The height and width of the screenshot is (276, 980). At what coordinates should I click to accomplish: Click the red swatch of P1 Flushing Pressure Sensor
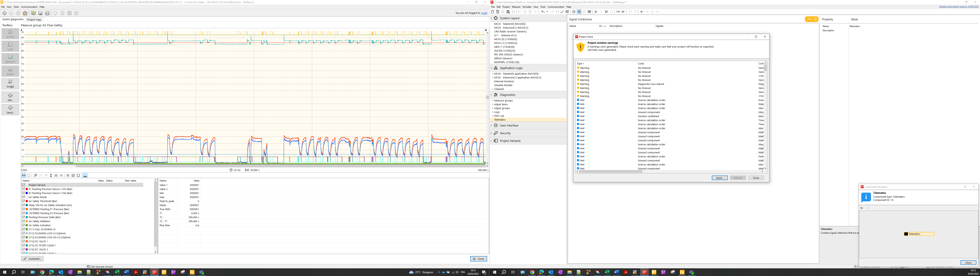coord(27,189)
